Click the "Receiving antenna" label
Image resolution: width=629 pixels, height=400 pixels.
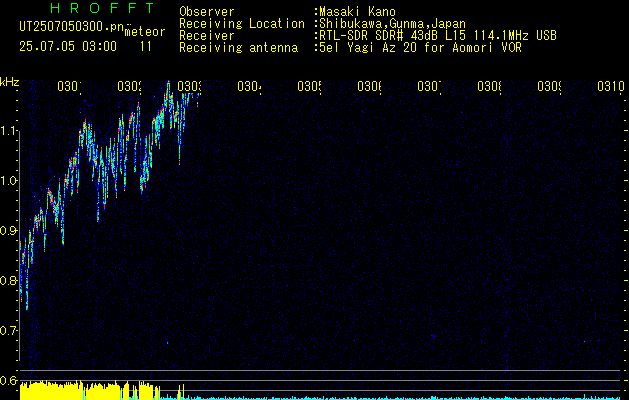tap(238, 48)
